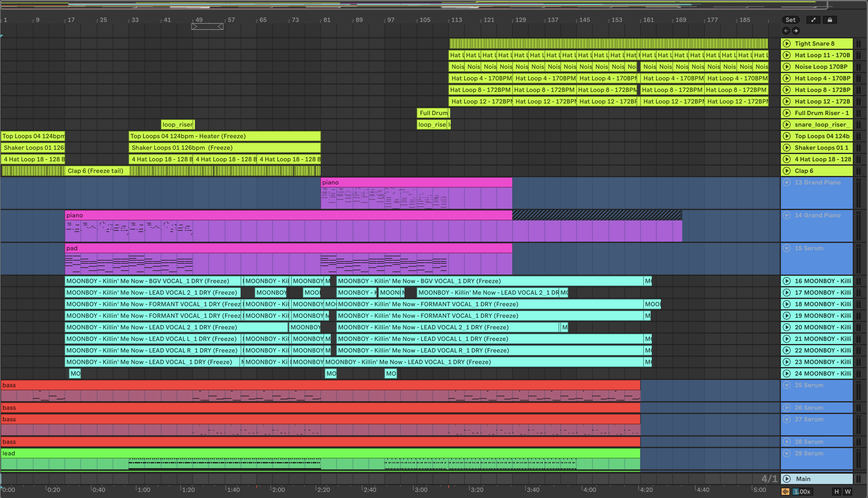The image size is (868, 498).
Task: Select the Hat Loop 12 - 172B track title
Action: (x=822, y=101)
